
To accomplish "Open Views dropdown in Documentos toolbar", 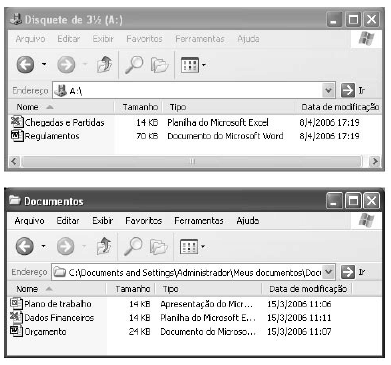I will [203, 247].
